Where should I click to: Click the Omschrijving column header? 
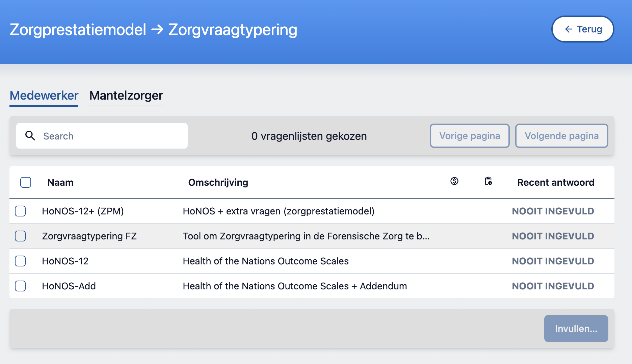(218, 182)
